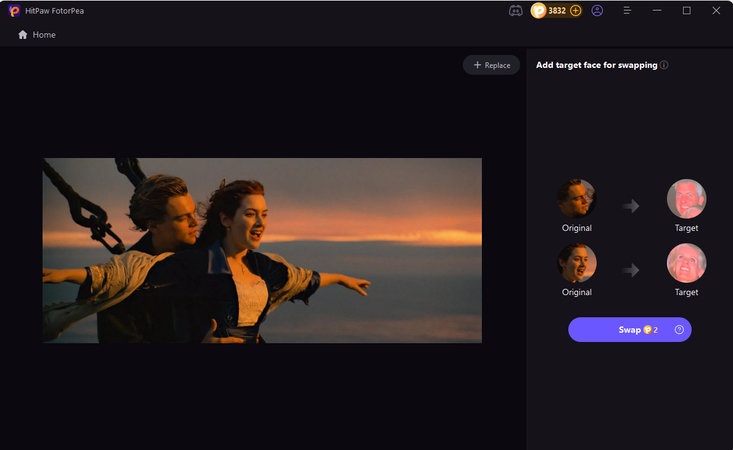Select the bottom Original face thumbnail
Screen dimensions: 733x450
[x=577, y=263]
